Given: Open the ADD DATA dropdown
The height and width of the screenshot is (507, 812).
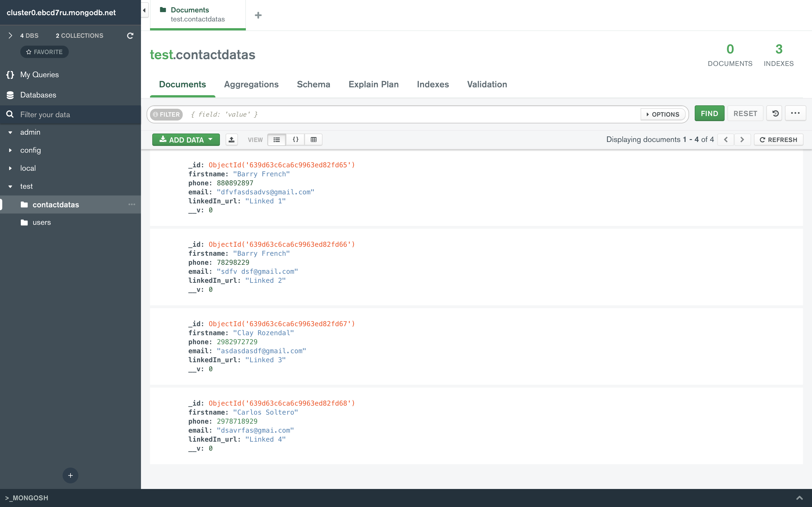Looking at the screenshot, I should (186, 139).
